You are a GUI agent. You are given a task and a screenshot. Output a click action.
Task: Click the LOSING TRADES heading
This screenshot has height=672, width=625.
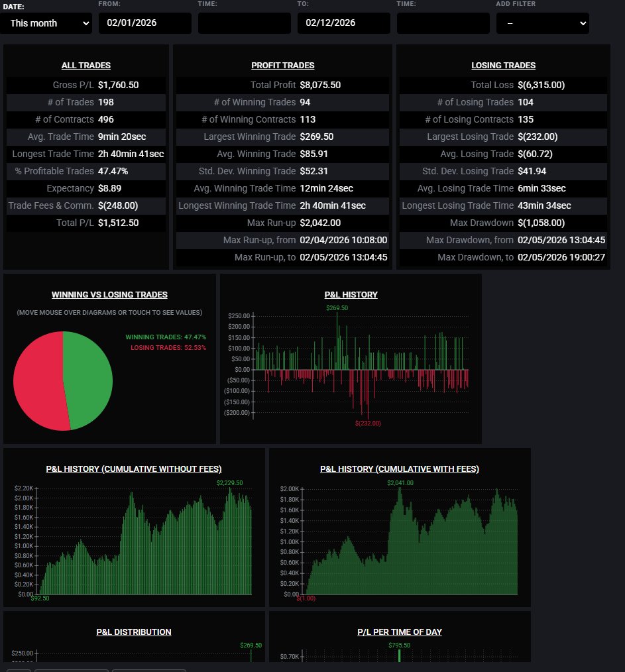click(x=503, y=65)
